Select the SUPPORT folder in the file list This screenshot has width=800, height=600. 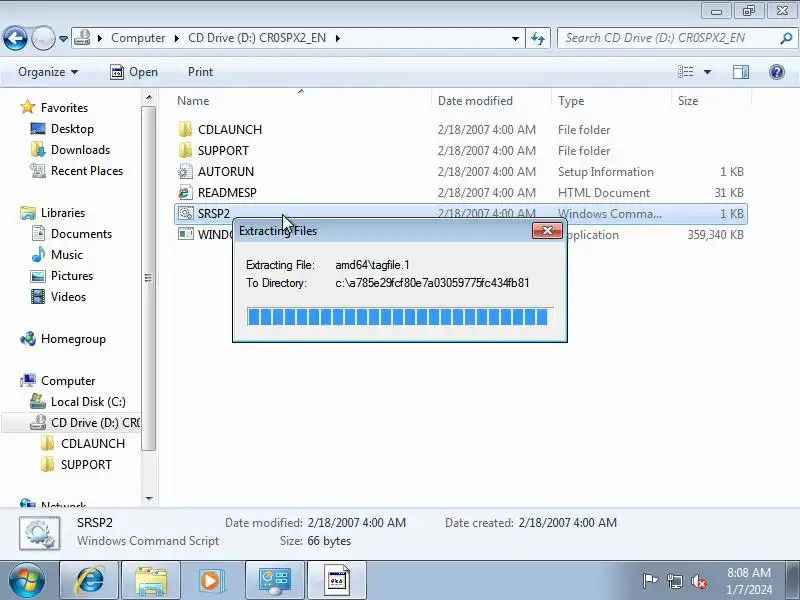461,151
